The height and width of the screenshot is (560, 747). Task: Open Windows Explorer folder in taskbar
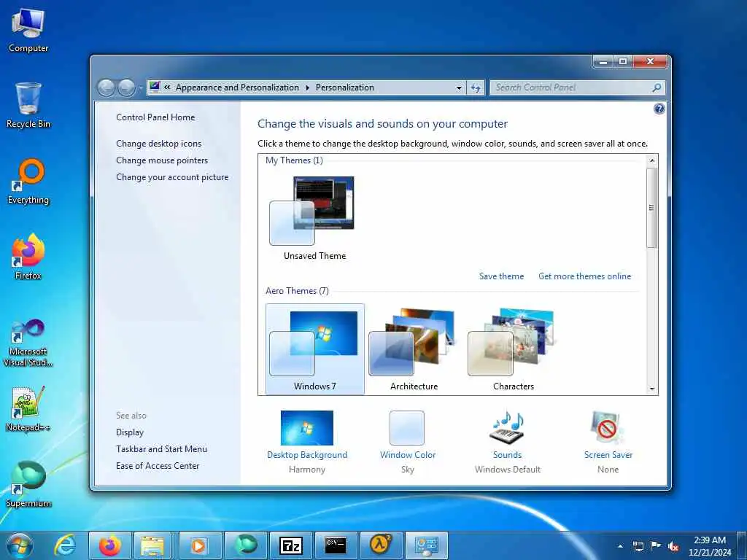152,545
